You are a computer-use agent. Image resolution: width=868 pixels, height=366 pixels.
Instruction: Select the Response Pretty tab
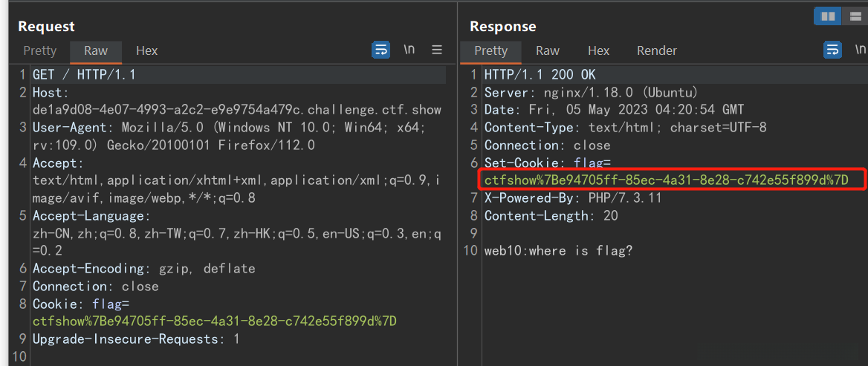pyautogui.click(x=490, y=50)
